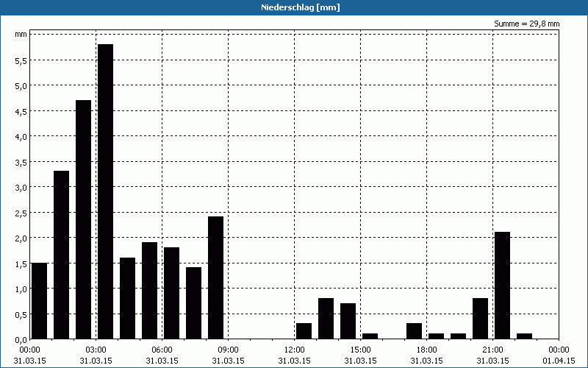This screenshot has width=588, height=368.
Task: Select the 2,1 mm bar starting at 21:00
Action: 502,286
